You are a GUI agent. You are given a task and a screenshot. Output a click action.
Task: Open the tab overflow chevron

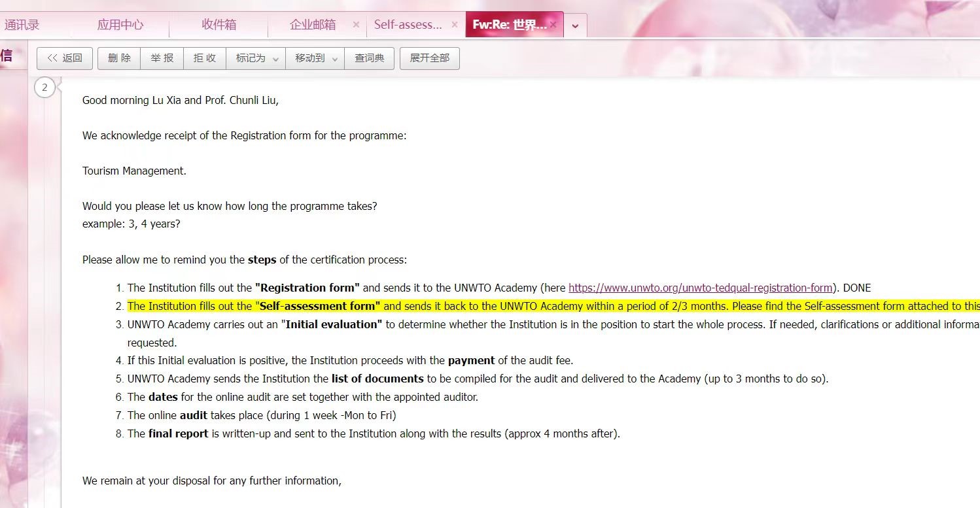point(575,25)
